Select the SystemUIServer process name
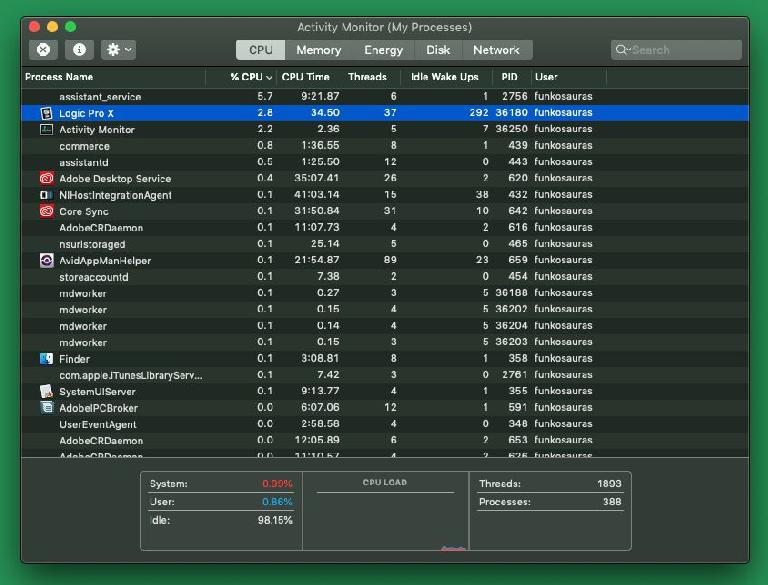Image resolution: width=768 pixels, height=585 pixels. [x=97, y=391]
